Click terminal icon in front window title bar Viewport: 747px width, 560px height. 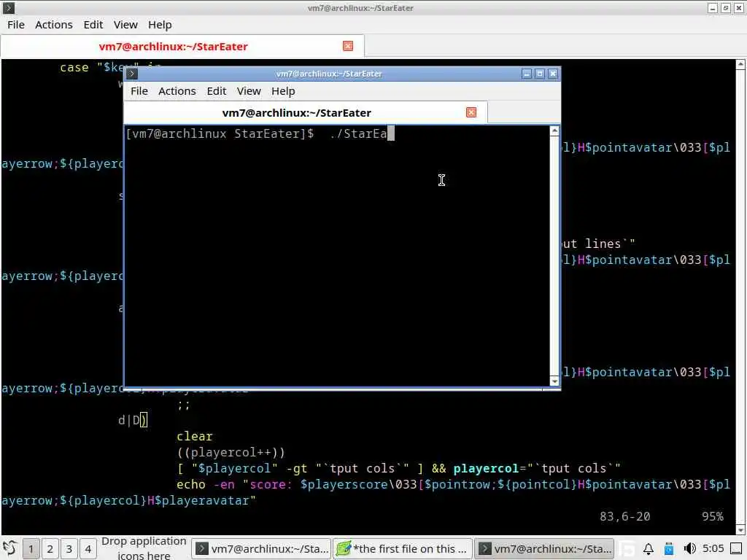coord(132,74)
